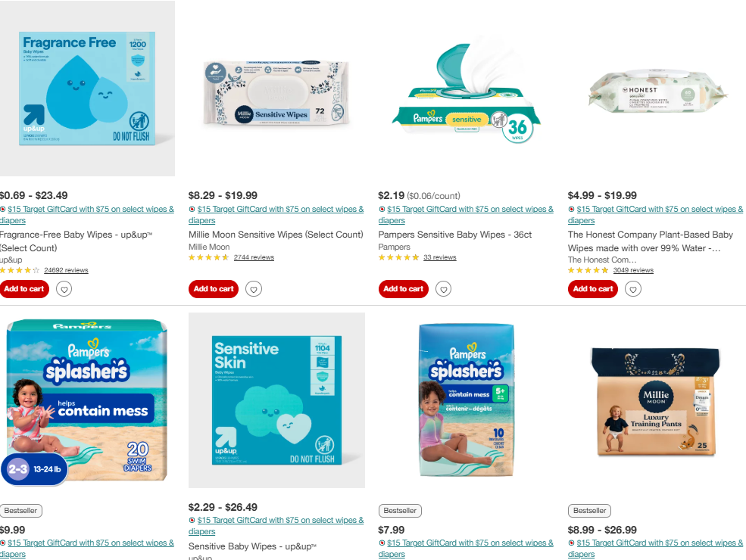746x560 pixels.
Task: Save Pampers Sensitive Baby Wipes via heart icon
Action: [x=443, y=289]
